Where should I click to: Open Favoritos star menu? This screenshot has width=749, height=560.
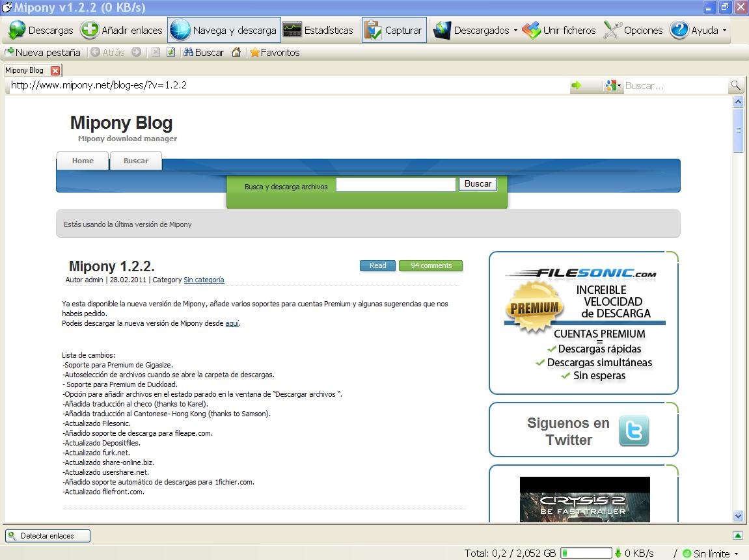coord(275,52)
